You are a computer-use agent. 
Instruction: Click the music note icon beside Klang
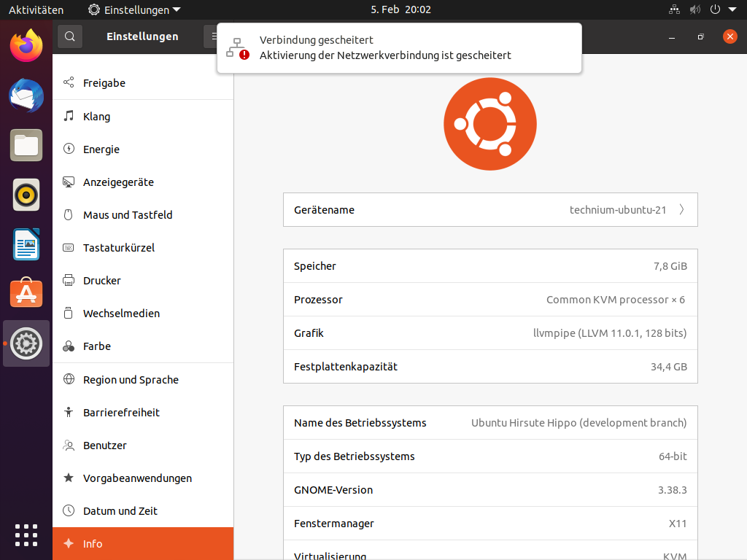[69, 116]
